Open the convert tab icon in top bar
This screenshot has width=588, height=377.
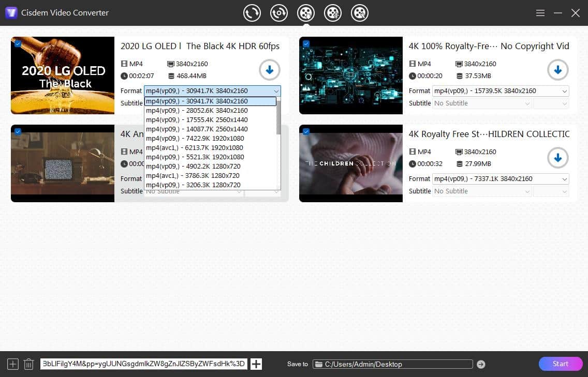[x=252, y=13]
